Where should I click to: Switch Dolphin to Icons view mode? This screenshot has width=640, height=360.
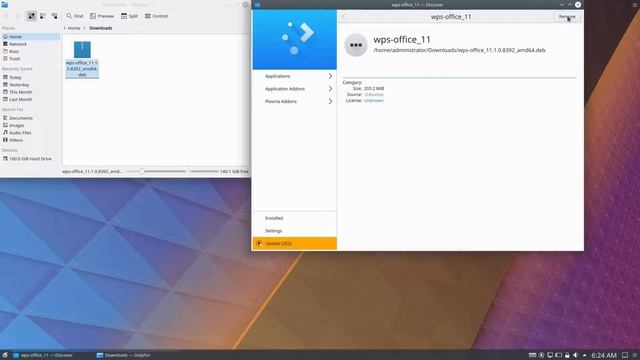31,16
